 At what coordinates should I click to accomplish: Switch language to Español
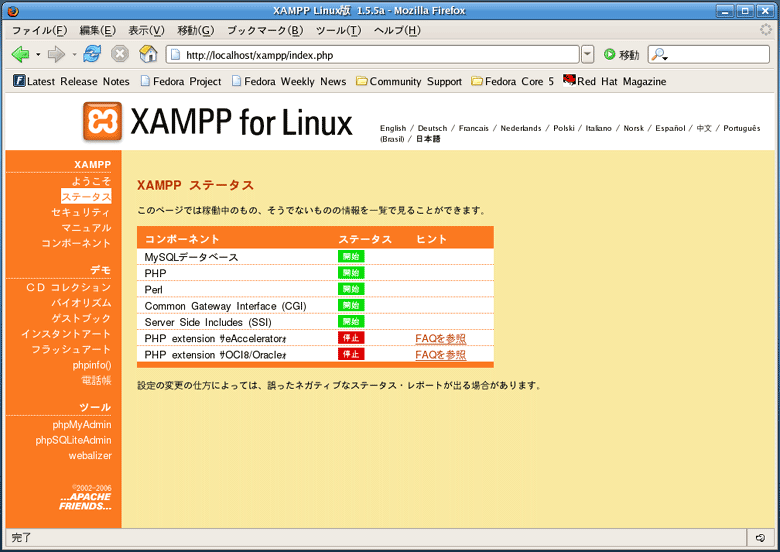click(x=670, y=128)
